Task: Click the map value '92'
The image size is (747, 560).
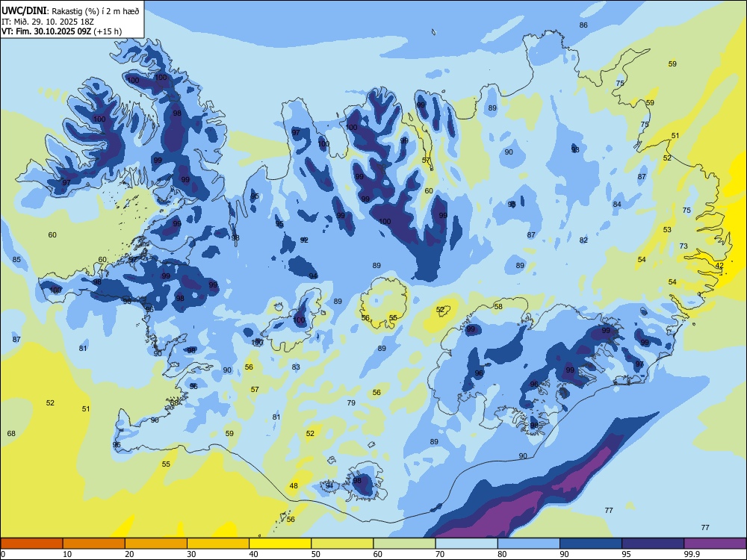Action: (304, 240)
